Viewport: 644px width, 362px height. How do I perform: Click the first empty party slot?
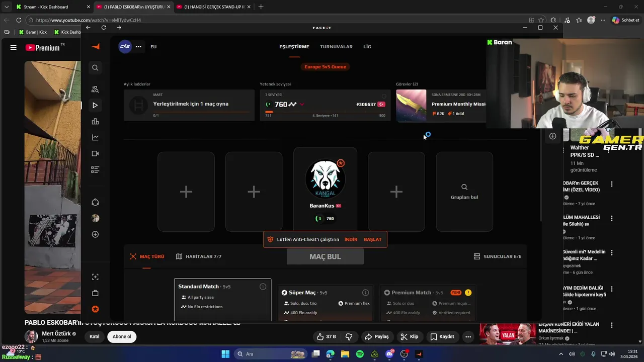[186, 192]
